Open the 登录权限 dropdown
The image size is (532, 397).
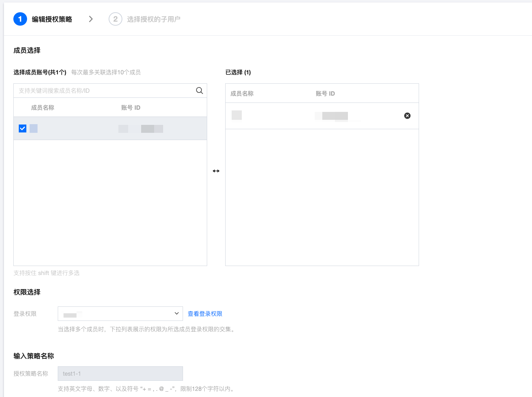115,314
